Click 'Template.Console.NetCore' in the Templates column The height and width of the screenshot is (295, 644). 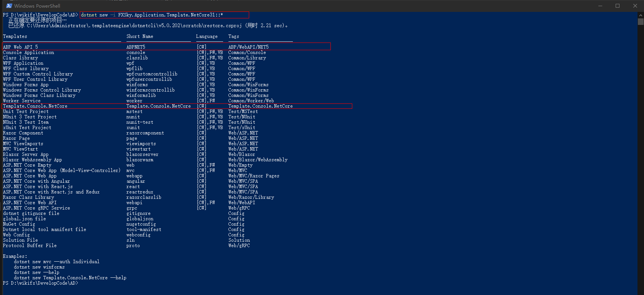pyautogui.click(x=35, y=106)
